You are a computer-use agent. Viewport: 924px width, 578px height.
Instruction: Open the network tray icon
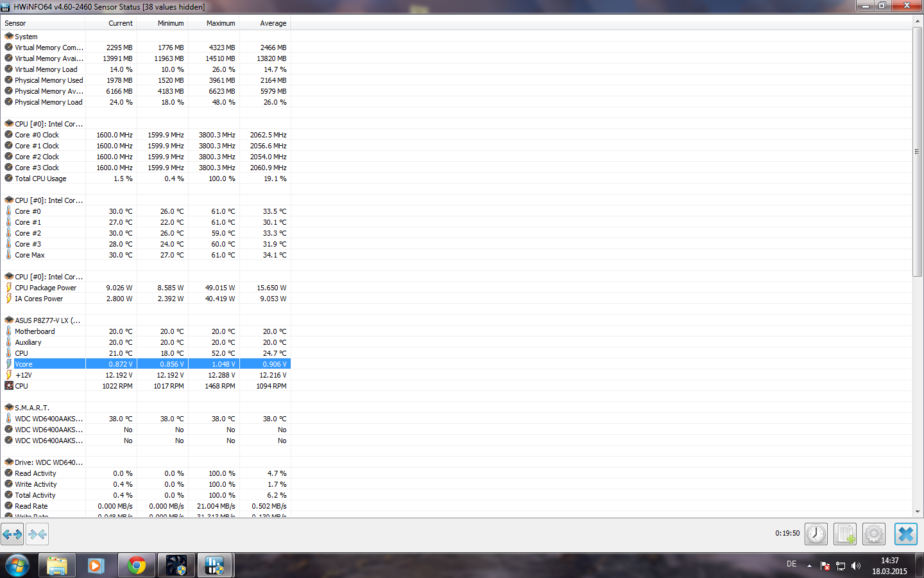coord(841,566)
